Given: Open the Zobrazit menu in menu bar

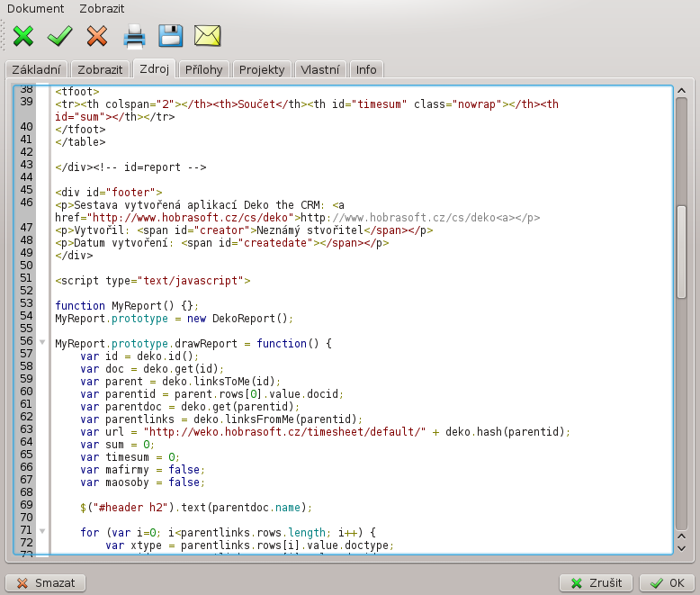Looking at the screenshot, I should tap(102, 8).
